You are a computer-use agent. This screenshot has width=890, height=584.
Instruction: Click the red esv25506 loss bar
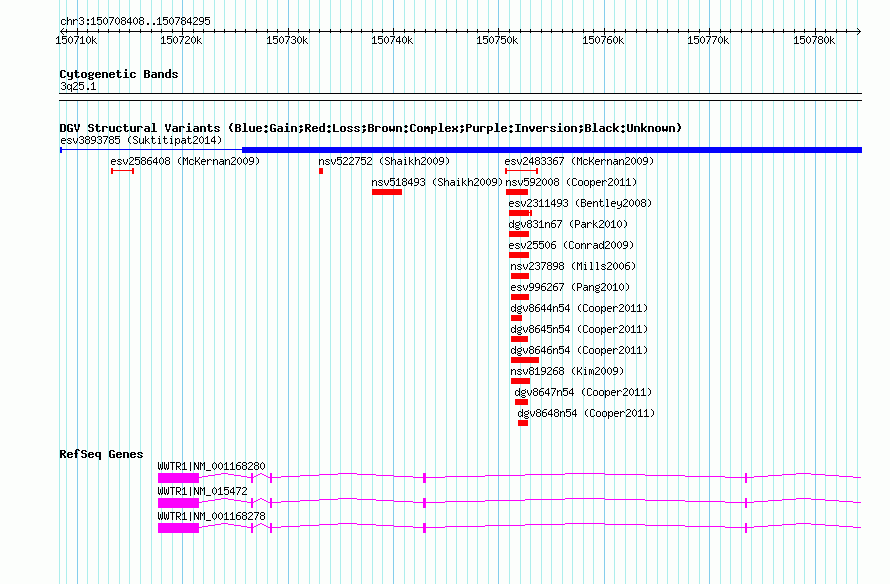pos(519,255)
